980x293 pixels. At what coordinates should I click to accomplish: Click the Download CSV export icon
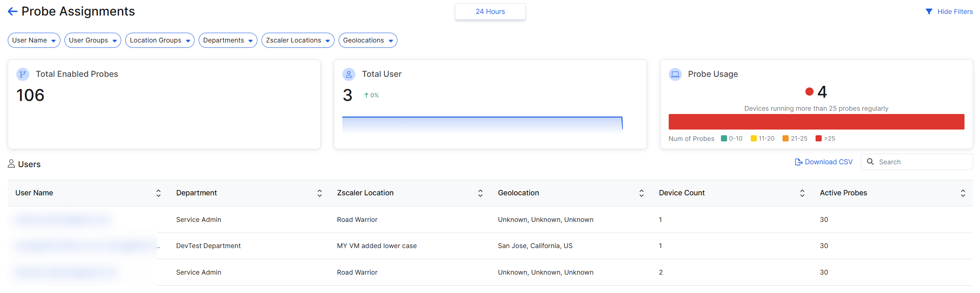[798, 162]
